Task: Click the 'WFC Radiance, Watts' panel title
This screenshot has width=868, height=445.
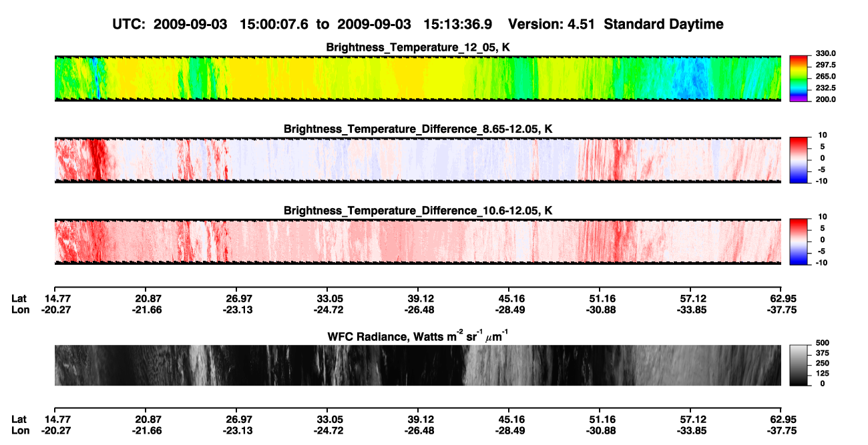Action: (418, 336)
